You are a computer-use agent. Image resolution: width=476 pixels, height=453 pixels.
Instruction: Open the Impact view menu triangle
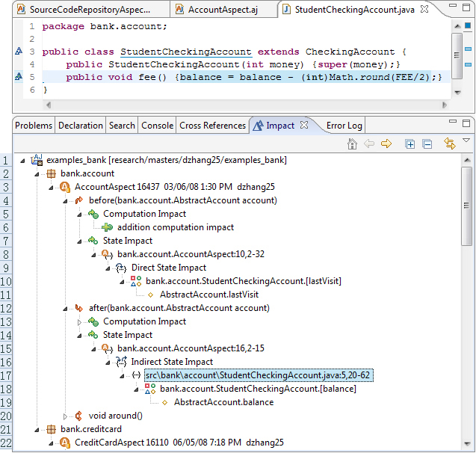466,140
